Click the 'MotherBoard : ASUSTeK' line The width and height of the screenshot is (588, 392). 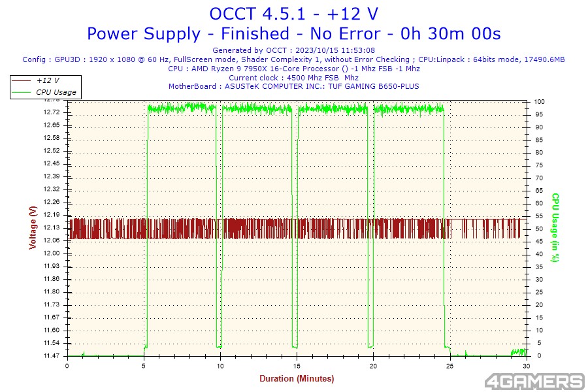pyautogui.click(x=293, y=86)
